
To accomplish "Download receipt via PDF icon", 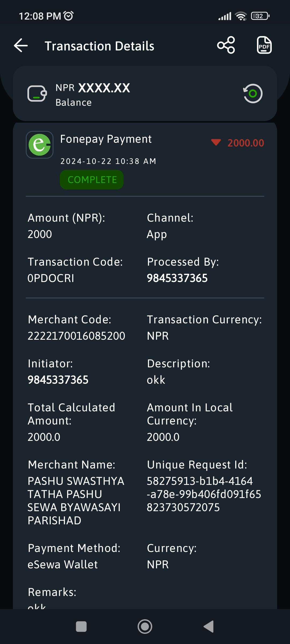I will pyautogui.click(x=264, y=45).
